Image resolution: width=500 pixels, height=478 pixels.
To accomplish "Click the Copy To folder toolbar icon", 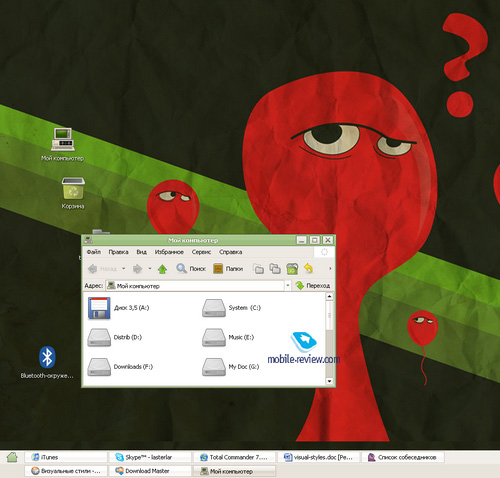I will 275,269.
